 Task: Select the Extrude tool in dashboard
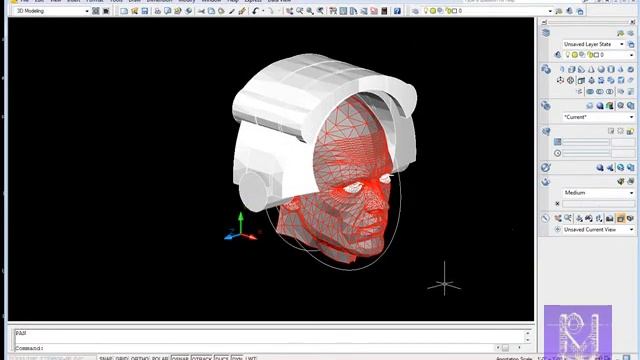coord(581,80)
